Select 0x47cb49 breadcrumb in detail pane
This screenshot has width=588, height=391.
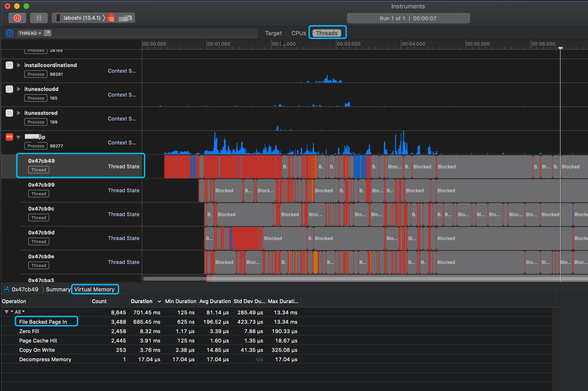pos(25,289)
